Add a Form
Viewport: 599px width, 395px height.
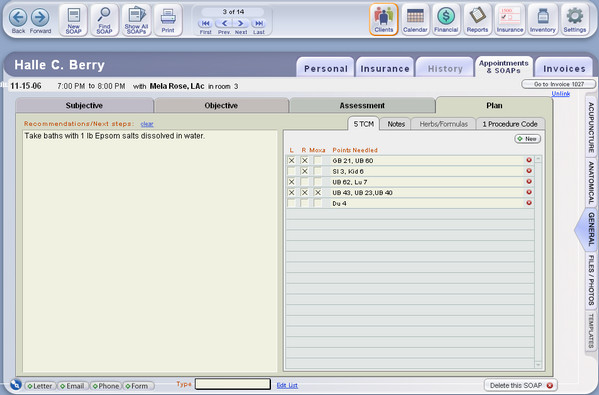[x=138, y=386]
